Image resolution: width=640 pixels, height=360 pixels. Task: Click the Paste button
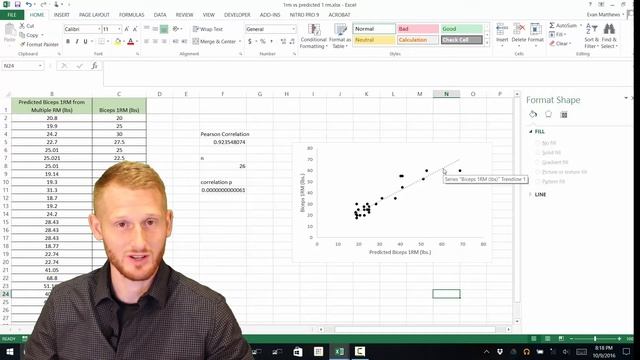coord(9,33)
